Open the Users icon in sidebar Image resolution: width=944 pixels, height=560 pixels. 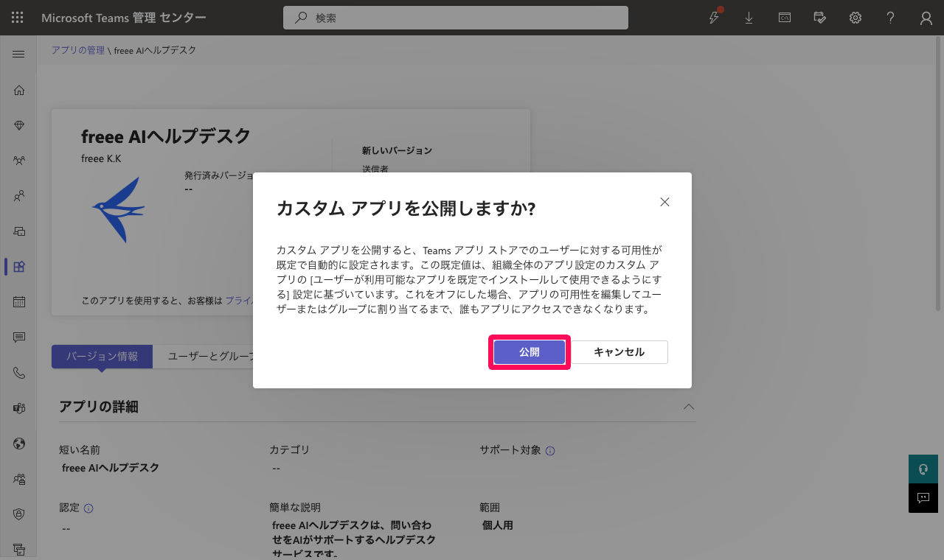pyautogui.click(x=19, y=196)
